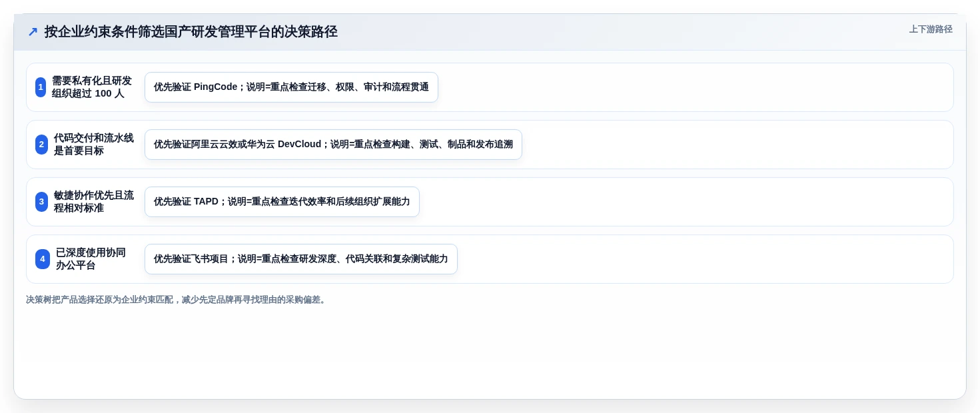
Task: Open the 优先验证飞书项目 recommendation box
Action: click(301, 259)
